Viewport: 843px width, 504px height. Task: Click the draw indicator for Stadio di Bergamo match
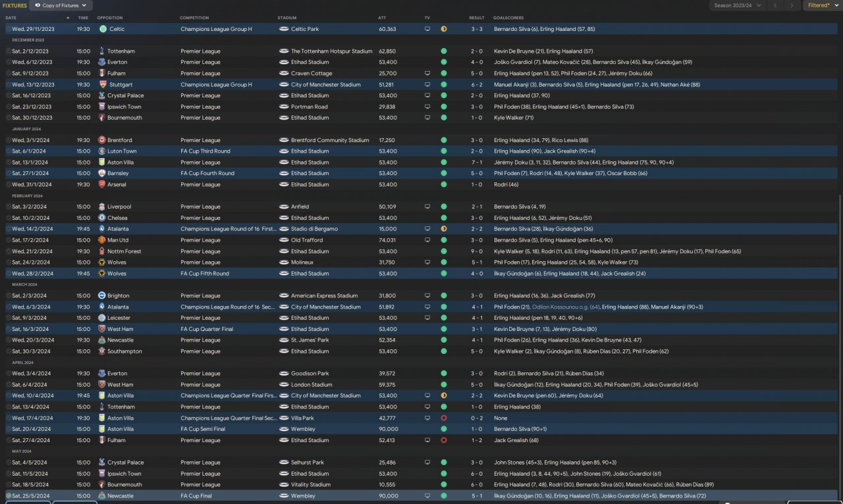point(444,229)
